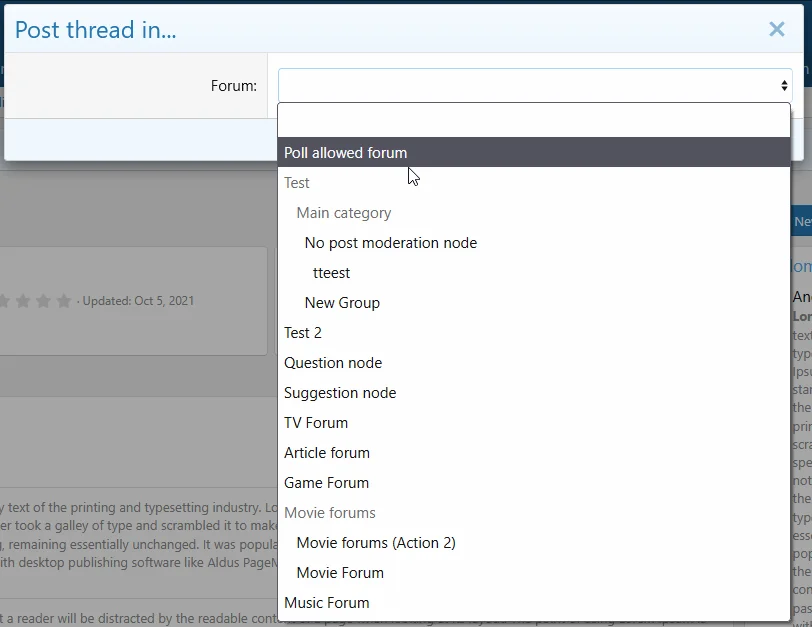This screenshot has width=812, height=627.
Task: Click the fourth rating star
Action: click(41, 301)
